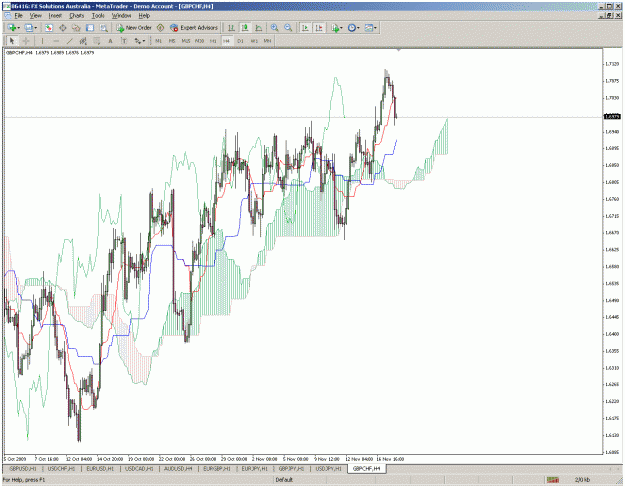Zoom out of the chart
The height and width of the screenshot is (486, 625).
(288, 28)
